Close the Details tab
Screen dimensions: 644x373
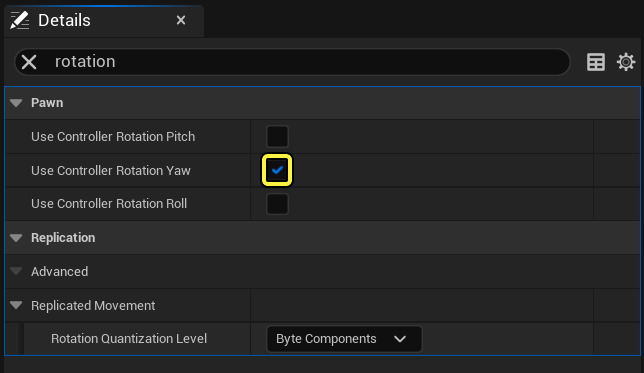[181, 20]
